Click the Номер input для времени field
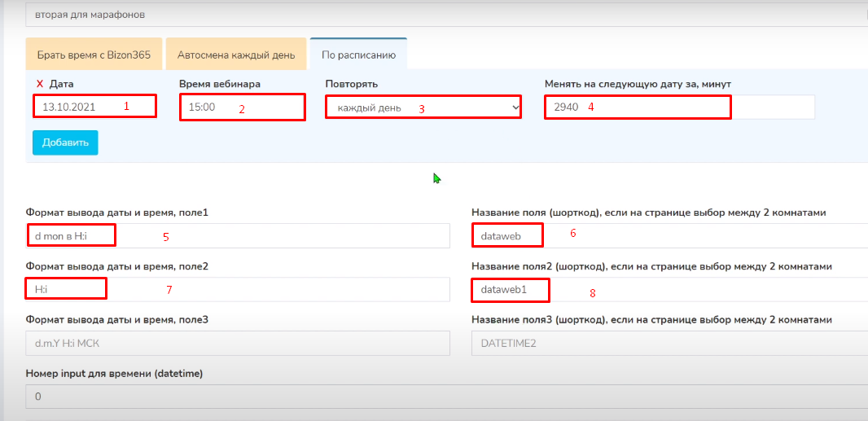The width and height of the screenshot is (868, 421). coord(440,397)
